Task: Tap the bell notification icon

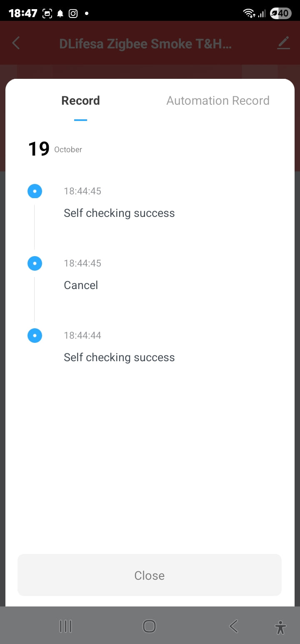Action: tap(60, 14)
